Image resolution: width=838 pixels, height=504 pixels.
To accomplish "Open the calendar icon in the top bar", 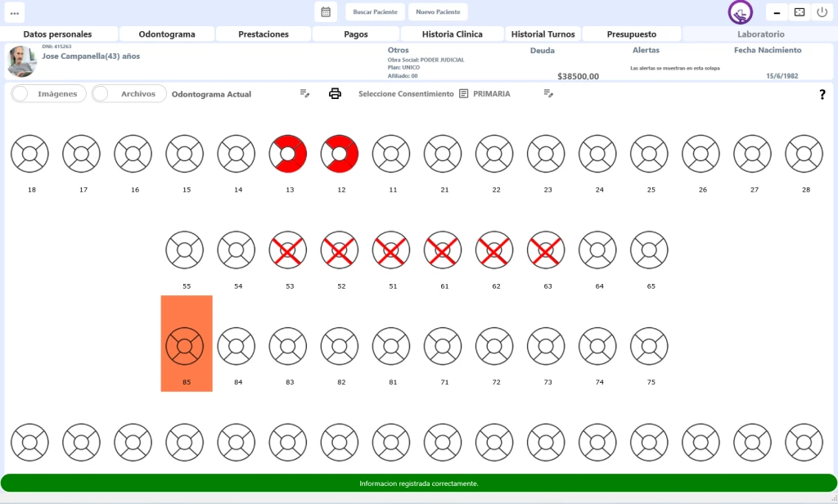I will point(326,12).
